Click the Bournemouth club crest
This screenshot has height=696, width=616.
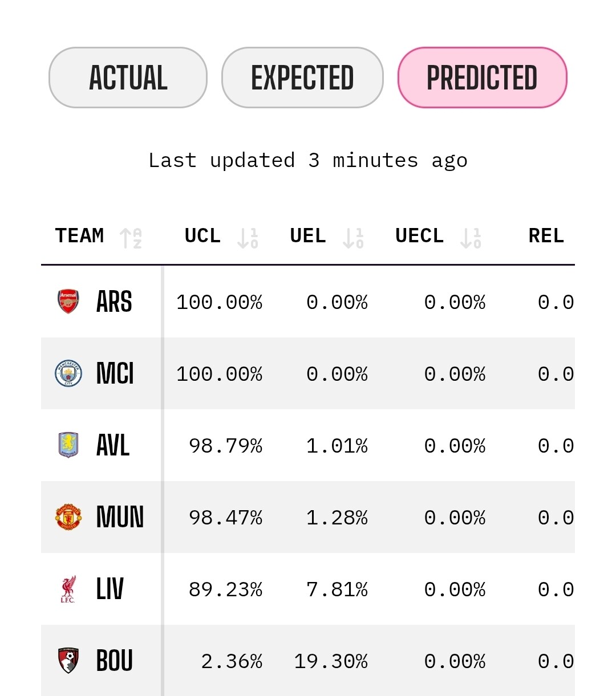click(x=68, y=661)
